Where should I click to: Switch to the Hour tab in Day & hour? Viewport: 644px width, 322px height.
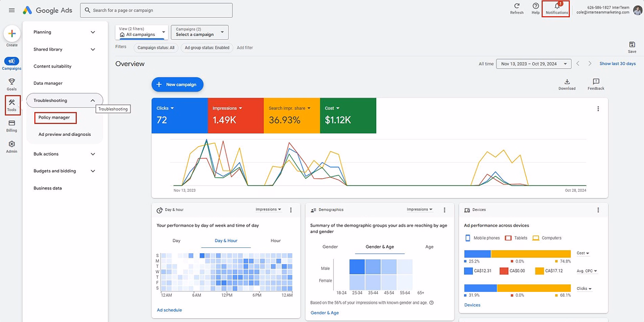275,240
